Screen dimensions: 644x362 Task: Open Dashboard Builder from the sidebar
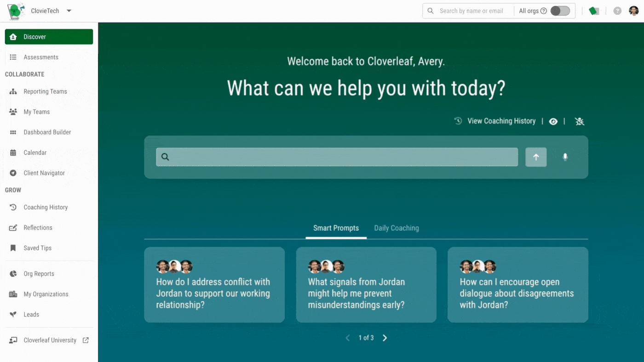(47, 132)
